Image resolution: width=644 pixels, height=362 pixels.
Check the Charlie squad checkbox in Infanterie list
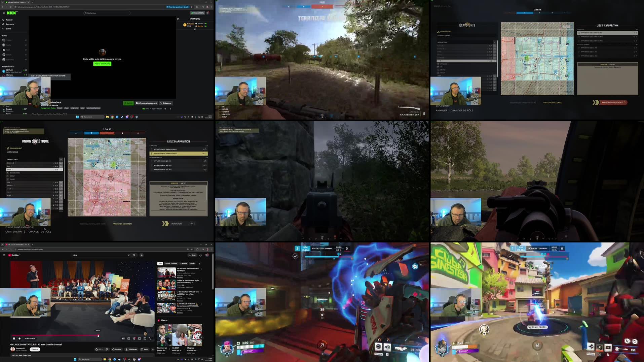pyautogui.click(x=61, y=163)
